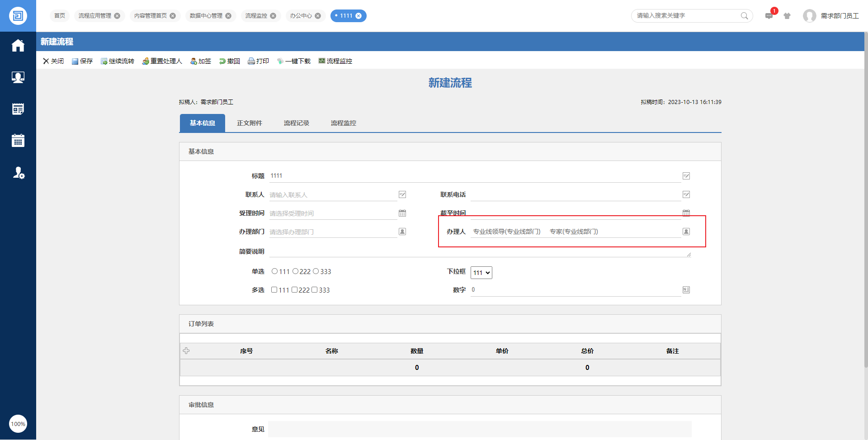Open the calendar icon in left sidebar
This screenshot has height=440, width=868.
point(18,141)
